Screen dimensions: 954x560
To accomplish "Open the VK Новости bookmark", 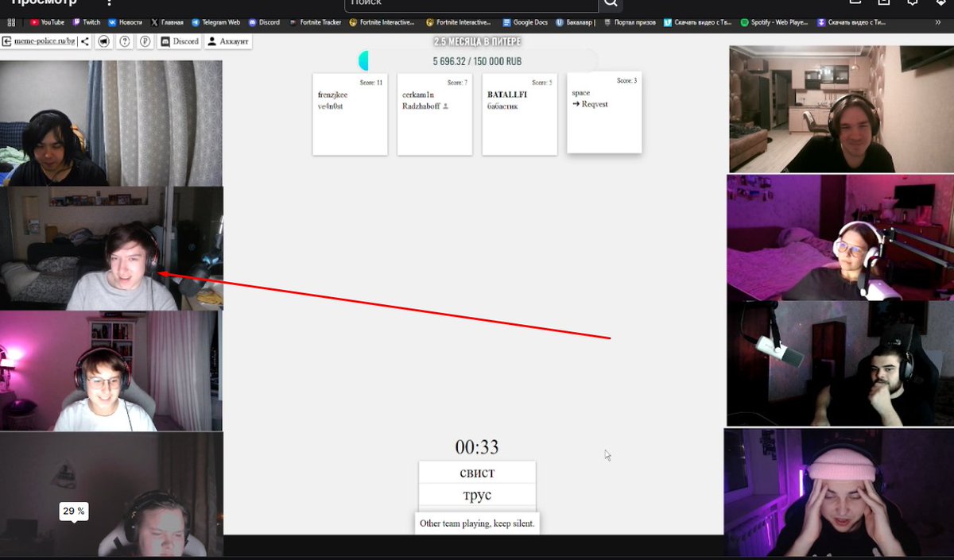I will click(125, 22).
